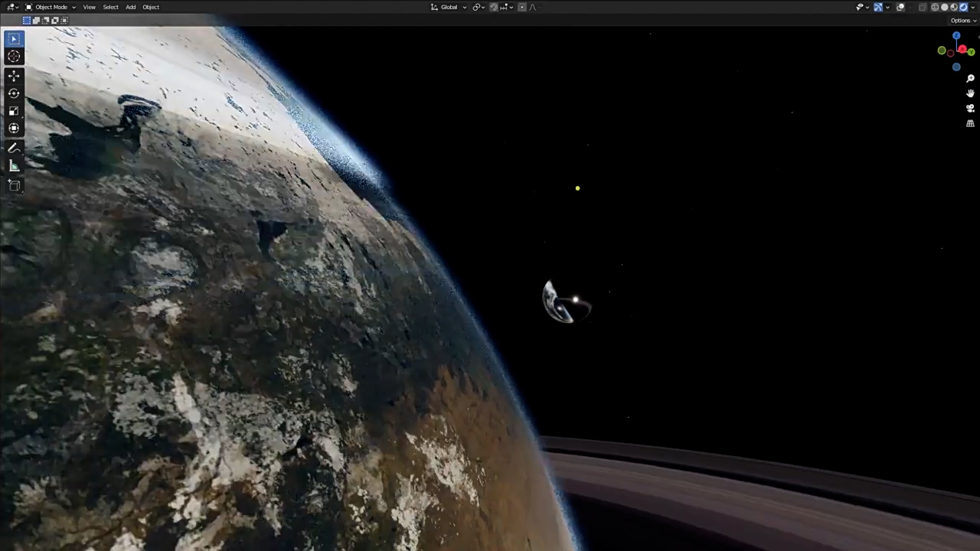Activate the Rotate tool
This screenshot has width=980, height=551.
click(x=14, y=93)
